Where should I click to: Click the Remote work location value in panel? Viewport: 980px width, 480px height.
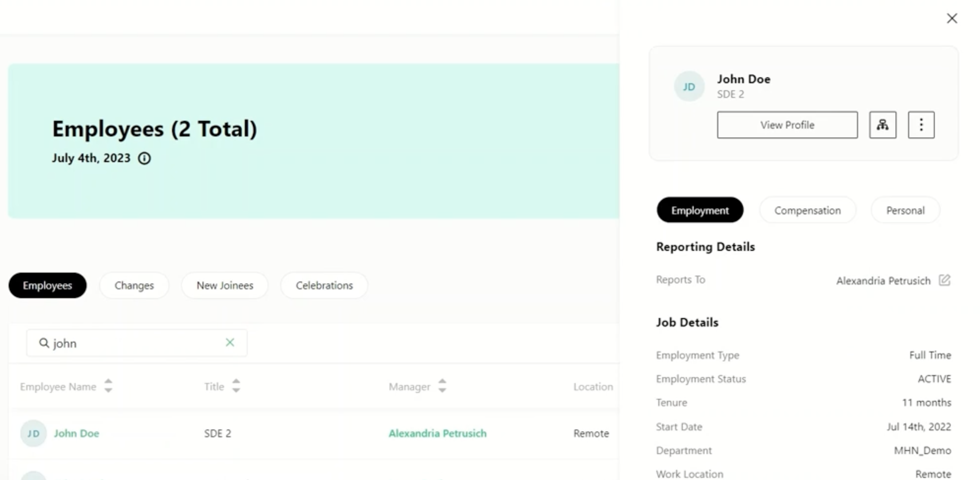coord(933,474)
